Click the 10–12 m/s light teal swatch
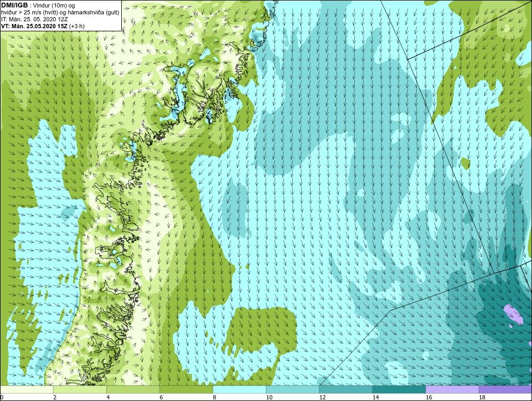 point(293,389)
